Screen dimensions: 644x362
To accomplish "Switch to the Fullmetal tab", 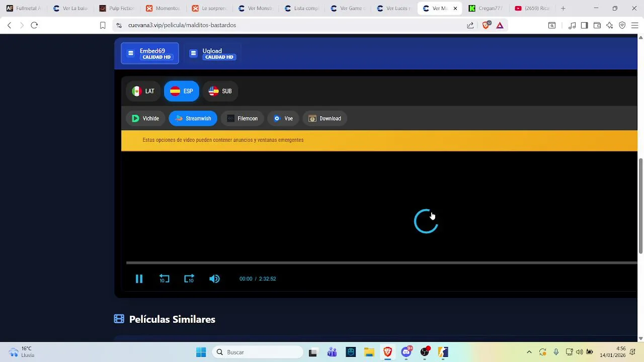I will 24,8.
